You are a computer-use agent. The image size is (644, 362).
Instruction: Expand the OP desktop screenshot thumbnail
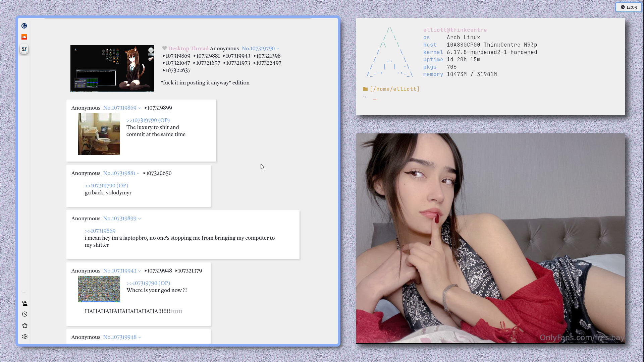[112, 69]
